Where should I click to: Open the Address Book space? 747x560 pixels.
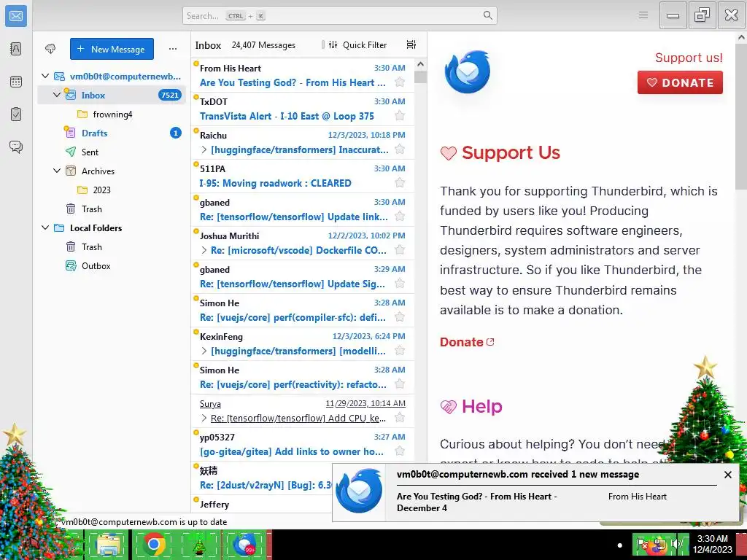pyautogui.click(x=16, y=49)
